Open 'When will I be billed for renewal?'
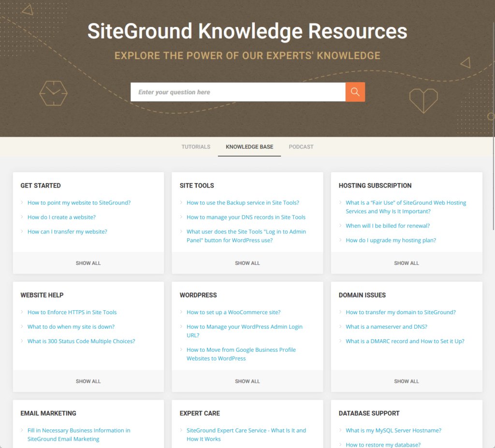The width and height of the screenshot is (495, 448). click(388, 226)
